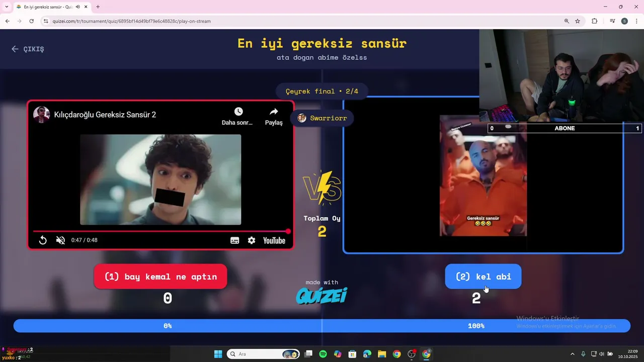Open a new browser tab
This screenshot has height=362, width=644.
coord(98,7)
